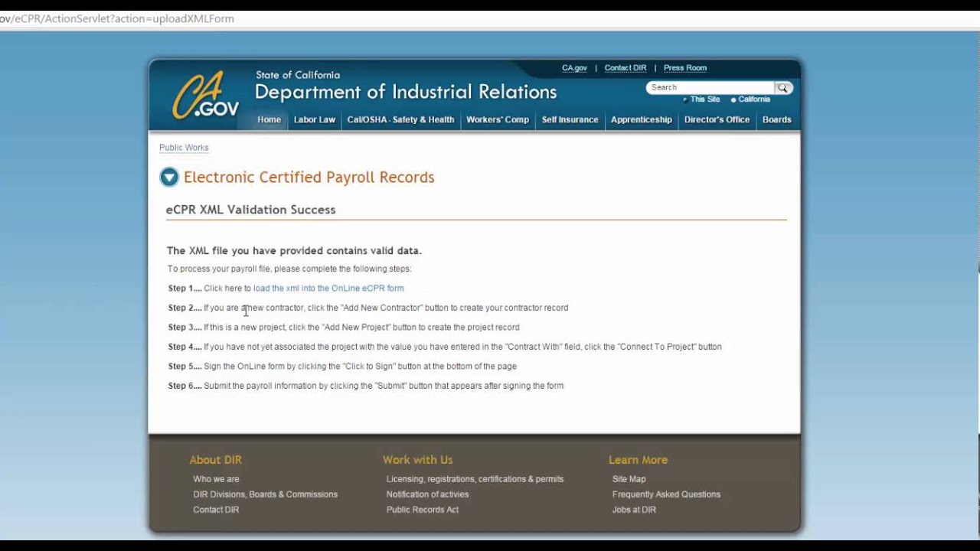Click the 'About DIR' footer heading

point(215,460)
